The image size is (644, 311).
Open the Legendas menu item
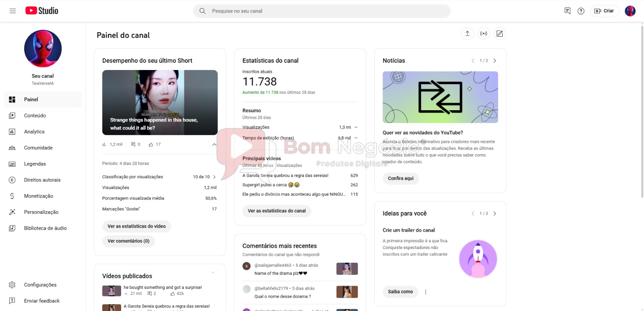(x=43, y=164)
